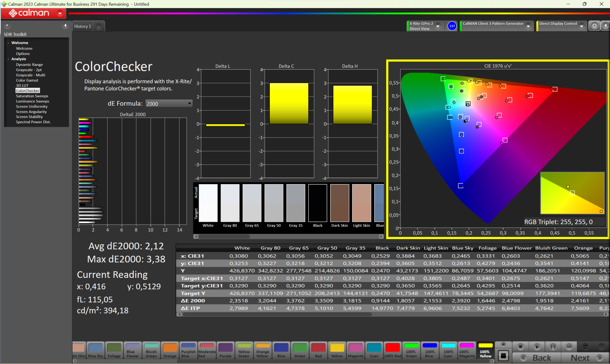Viewport: 610px width, 364px height.
Task: Switch to the History 1 tab
Action: pos(83,26)
